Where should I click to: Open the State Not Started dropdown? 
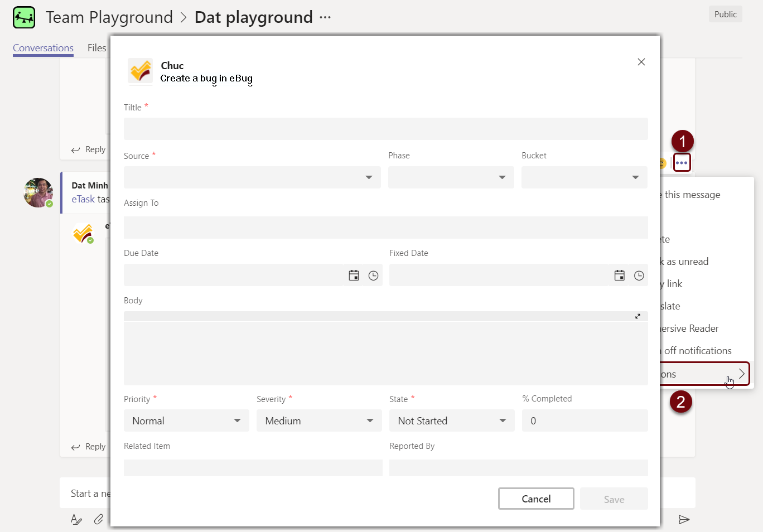point(451,420)
